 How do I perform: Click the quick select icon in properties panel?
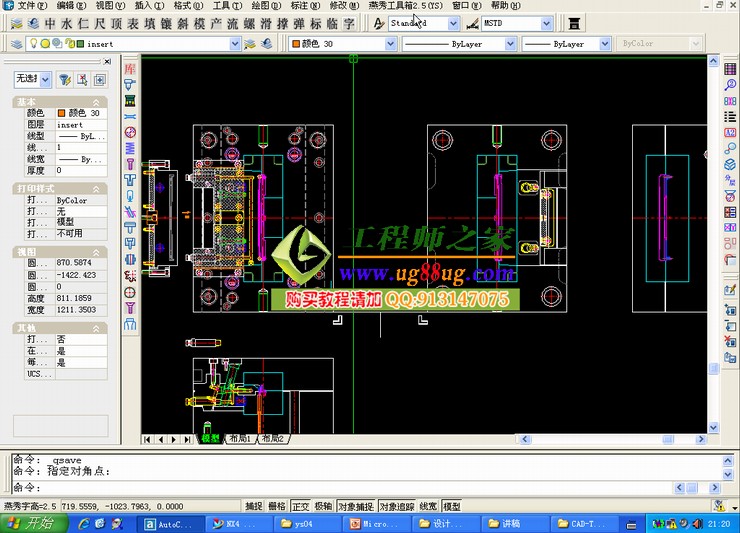64,79
